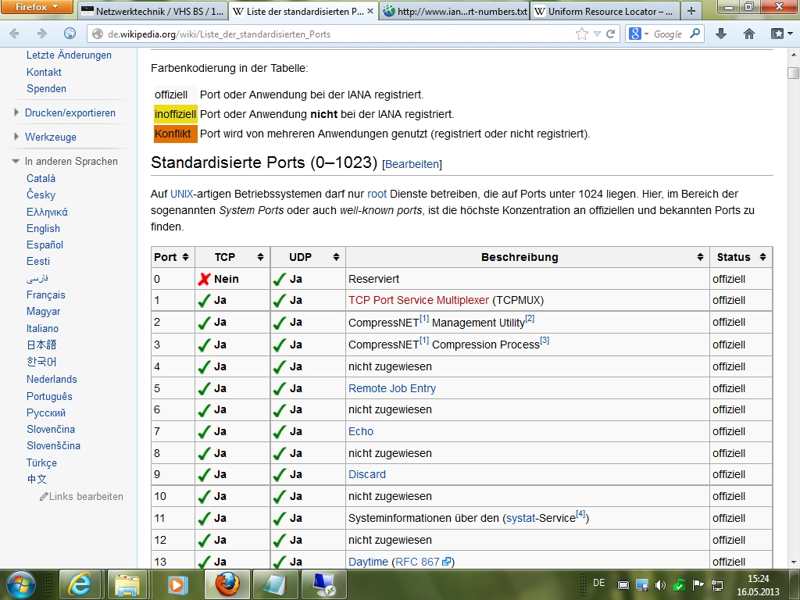Switch to Uniform Resource Locator tab
The width and height of the screenshot is (800, 600).
[x=606, y=11]
